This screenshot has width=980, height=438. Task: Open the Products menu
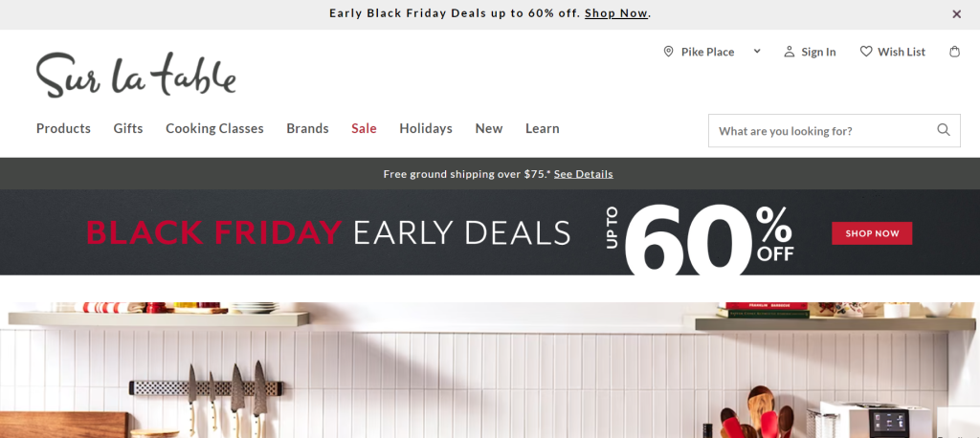pos(63,128)
